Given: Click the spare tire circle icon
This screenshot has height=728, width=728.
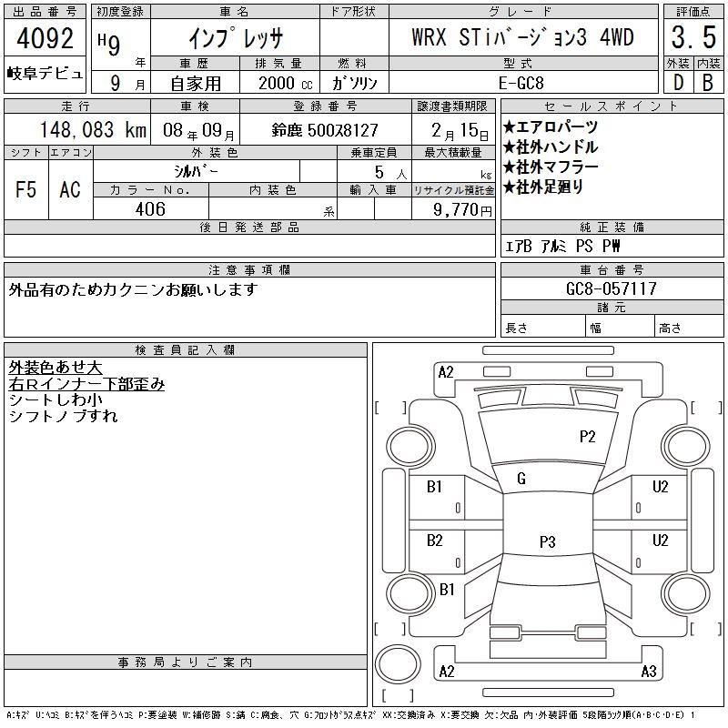Looking at the screenshot, I should 398,663.
